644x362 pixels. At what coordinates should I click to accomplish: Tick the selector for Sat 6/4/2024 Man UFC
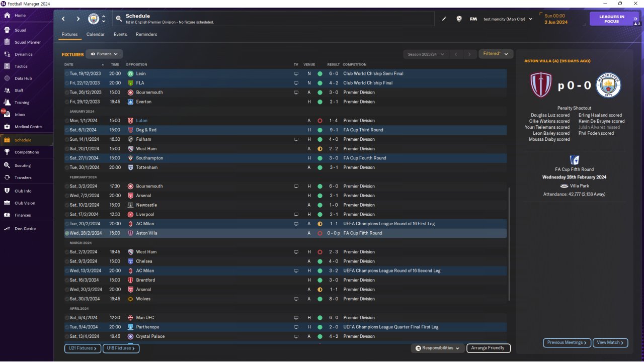(67, 318)
